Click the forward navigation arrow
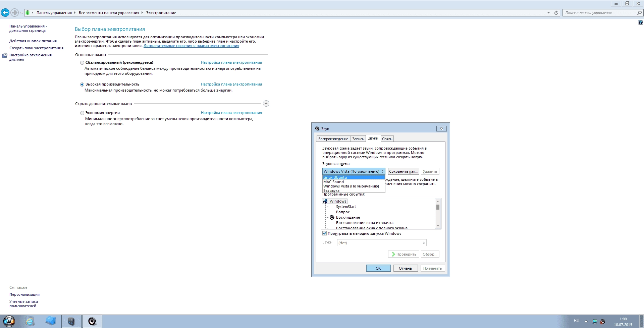Viewport: 644px width, 328px height. pos(14,13)
